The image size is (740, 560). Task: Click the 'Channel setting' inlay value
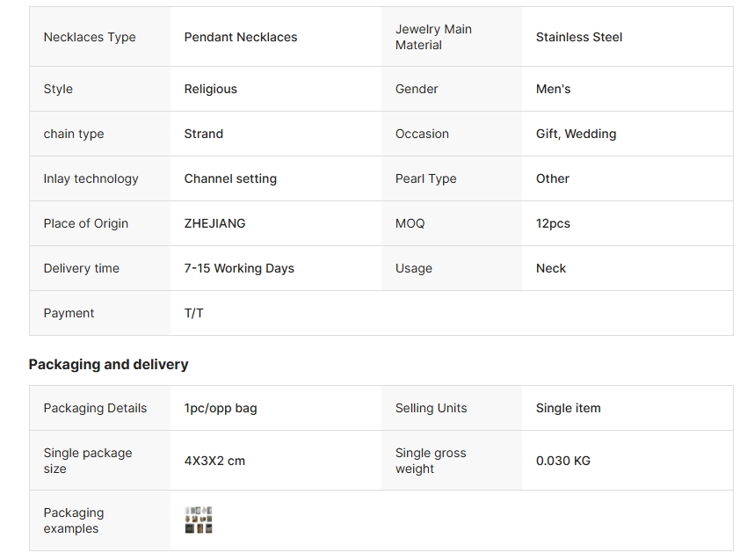click(230, 178)
